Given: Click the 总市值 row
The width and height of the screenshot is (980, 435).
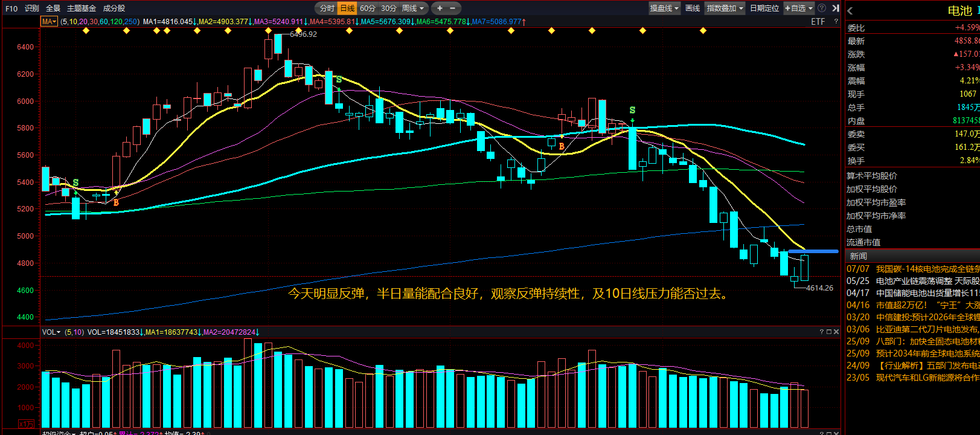Looking at the screenshot, I should coord(913,229).
